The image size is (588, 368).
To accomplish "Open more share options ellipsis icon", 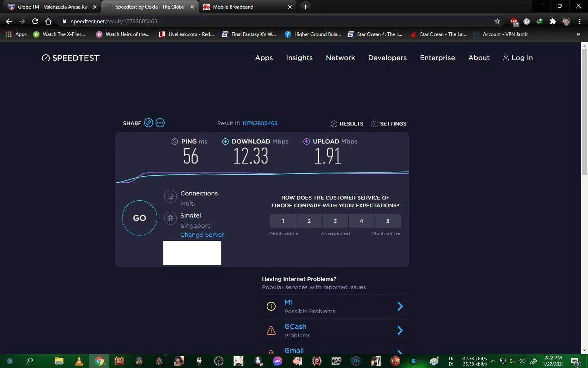I will pyautogui.click(x=160, y=123).
